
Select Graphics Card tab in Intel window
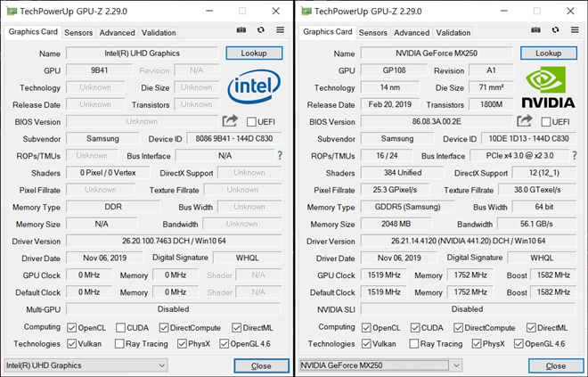click(x=33, y=32)
